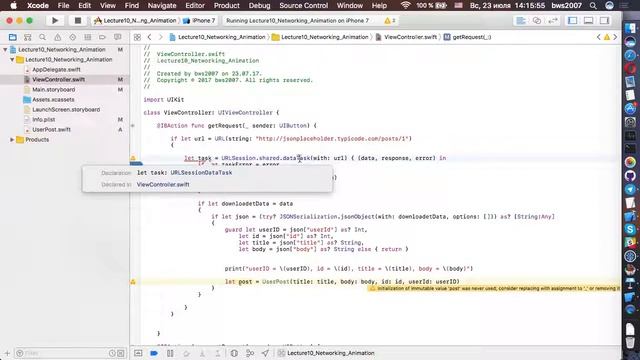This screenshot has height=360, width=640.
Task: Jump to next issue arrow in jump bar
Action: 615,37
